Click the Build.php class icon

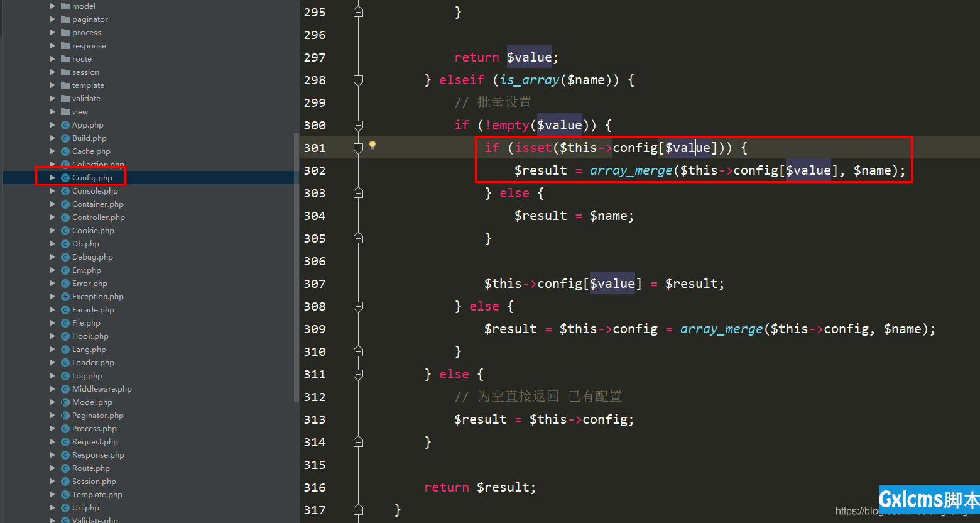coord(65,138)
